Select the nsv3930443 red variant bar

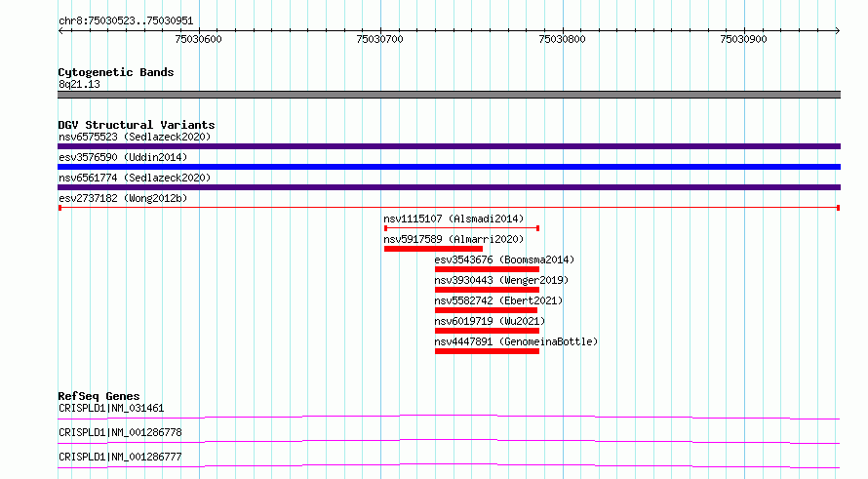pos(487,290)
